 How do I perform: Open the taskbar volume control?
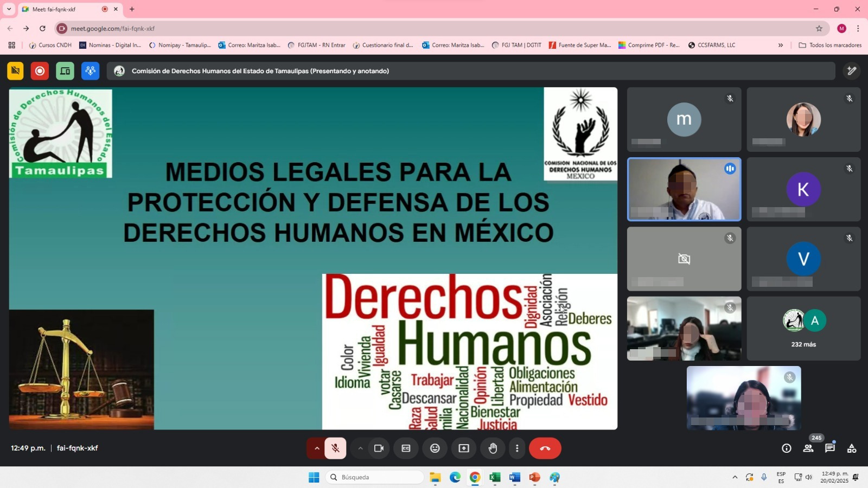(808, 477)
